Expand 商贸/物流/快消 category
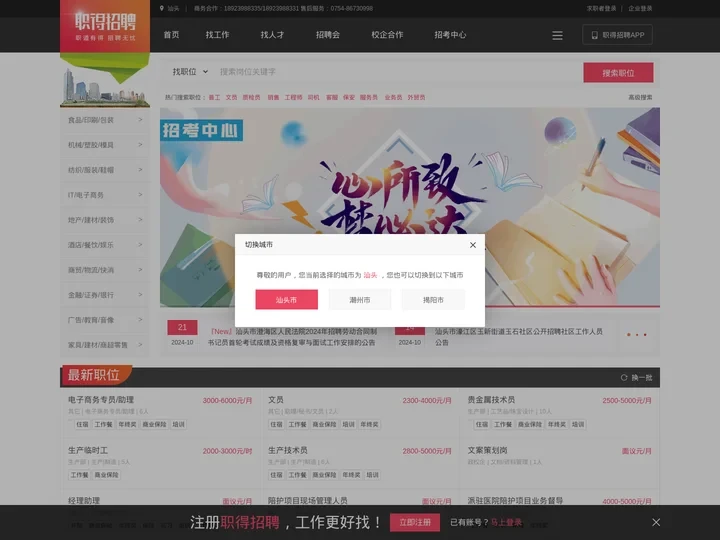Image resolution: width=720 pixels, height=540 pixels. [x=105, y=270]
